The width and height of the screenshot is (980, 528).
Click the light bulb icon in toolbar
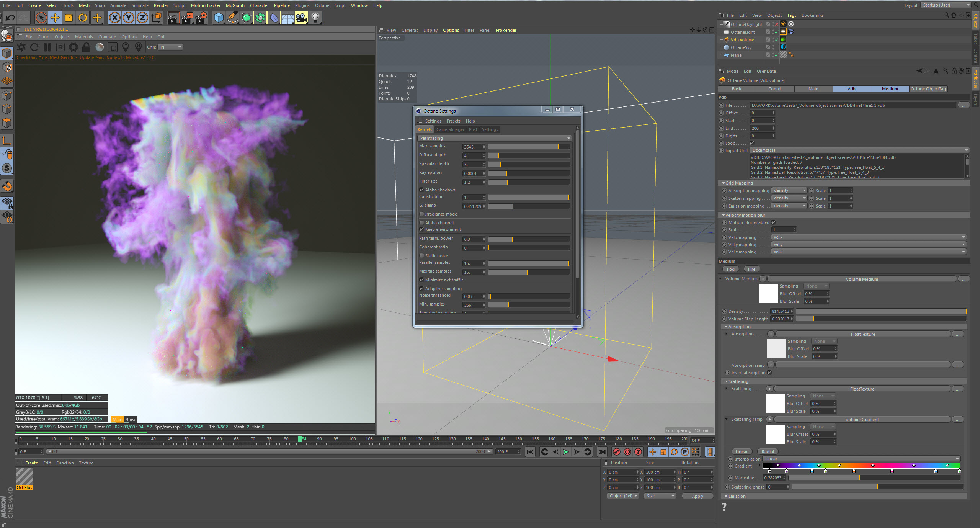pos(315,18)
